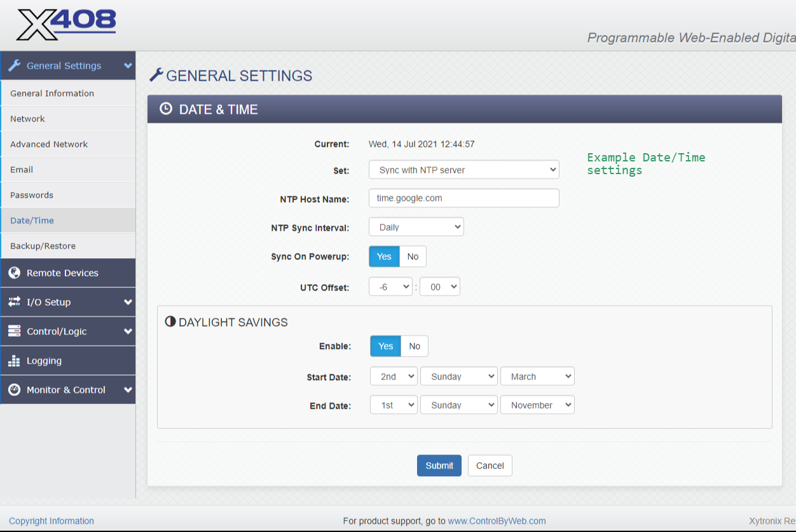Open the Start Date month dropdown

pyautogui.click(x=537, y=376)
